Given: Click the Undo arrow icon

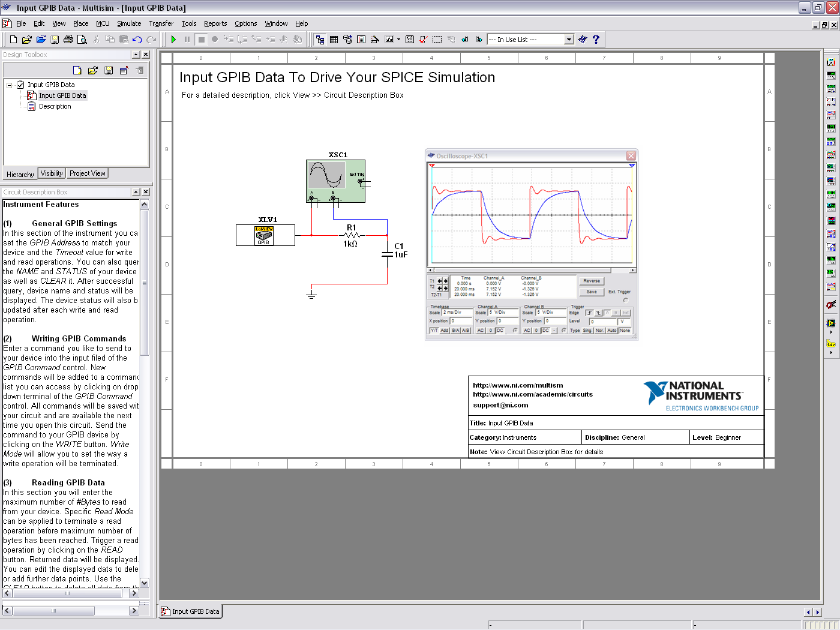Looking at the screenshot, I should (x=137, y=40).
